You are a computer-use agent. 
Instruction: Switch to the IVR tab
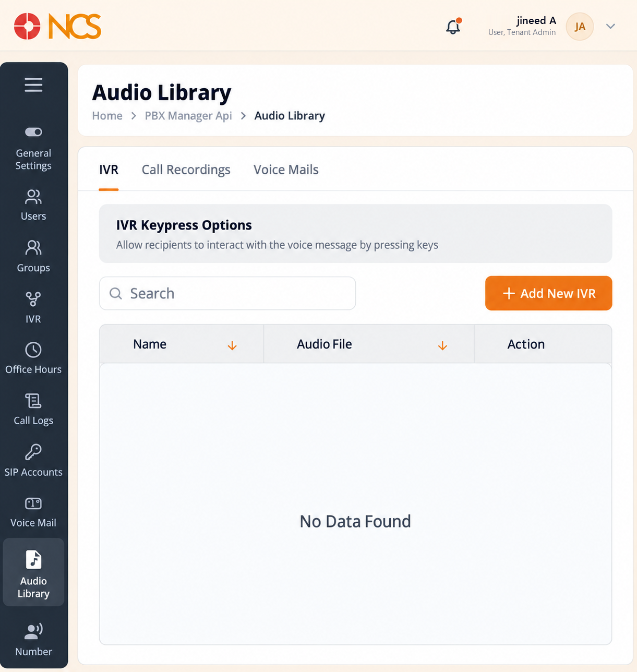109,170
